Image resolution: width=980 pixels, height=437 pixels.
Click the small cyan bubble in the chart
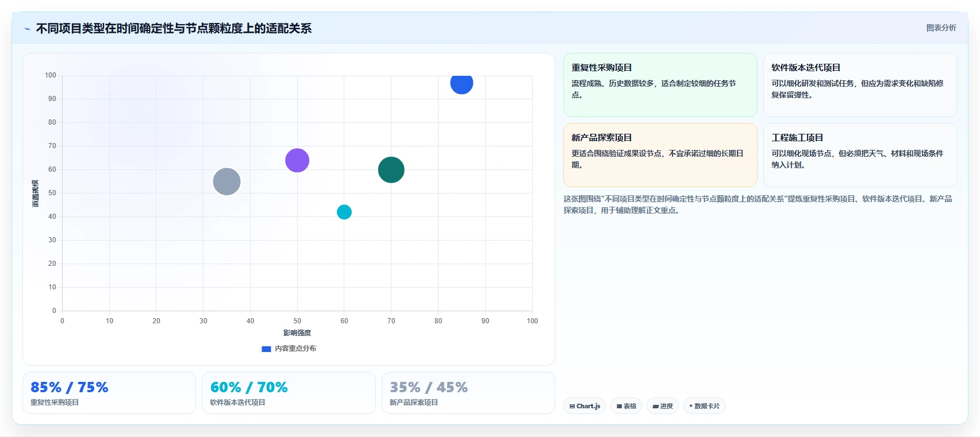(344, 212)
